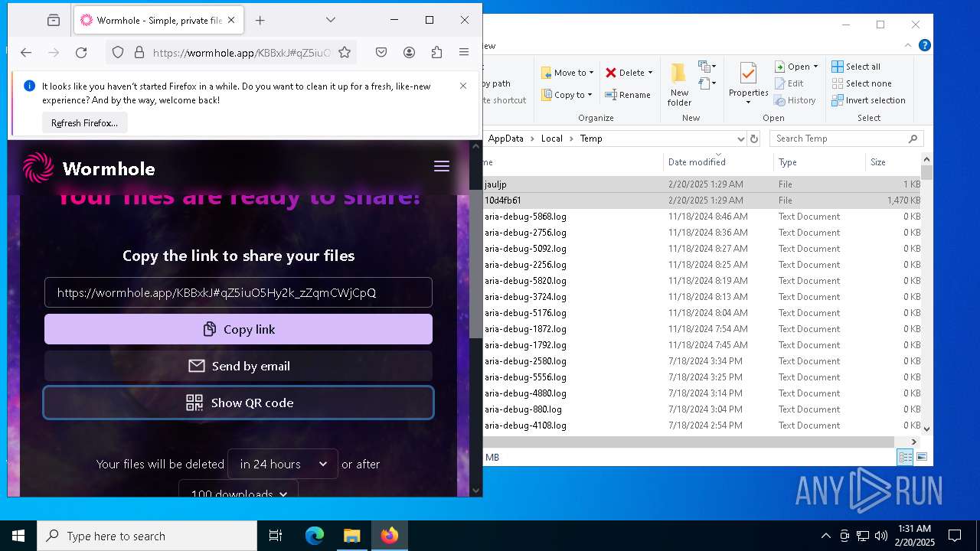Screen dimensions: 980x551
Task: Close the Wormhole tab
Action: click(232, 20)
